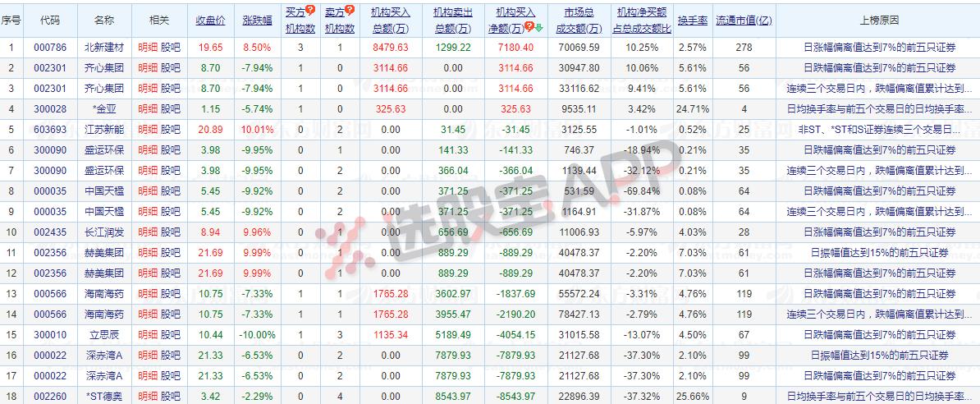This screenshot has height=404, width=980.
Task: Click the question mark icon in 机构买入净额 header
Action: click(529, 27)
